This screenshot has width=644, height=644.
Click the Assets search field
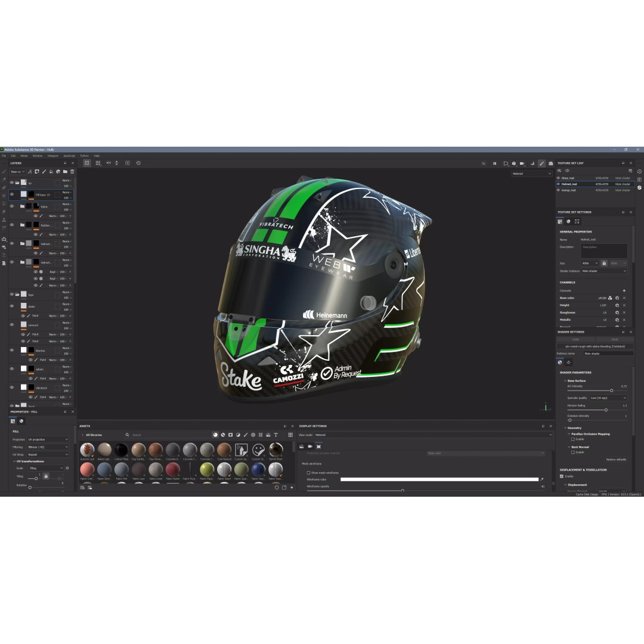(x=168, y=435)
